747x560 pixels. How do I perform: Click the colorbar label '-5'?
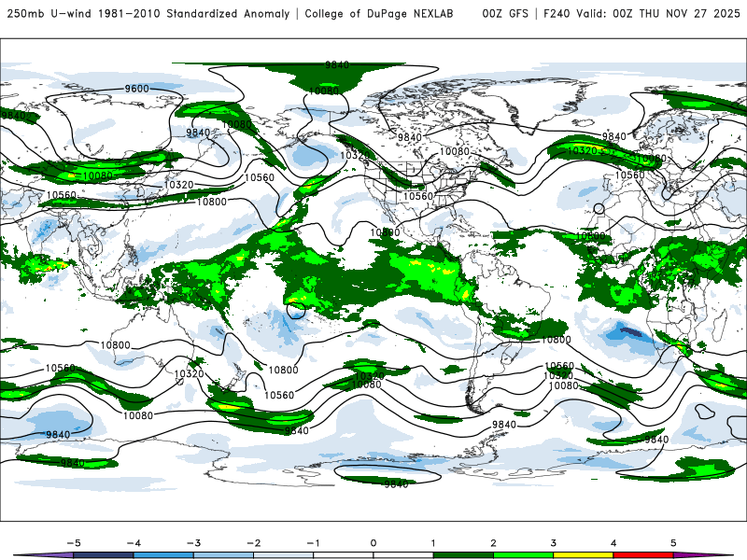point(74,543)
